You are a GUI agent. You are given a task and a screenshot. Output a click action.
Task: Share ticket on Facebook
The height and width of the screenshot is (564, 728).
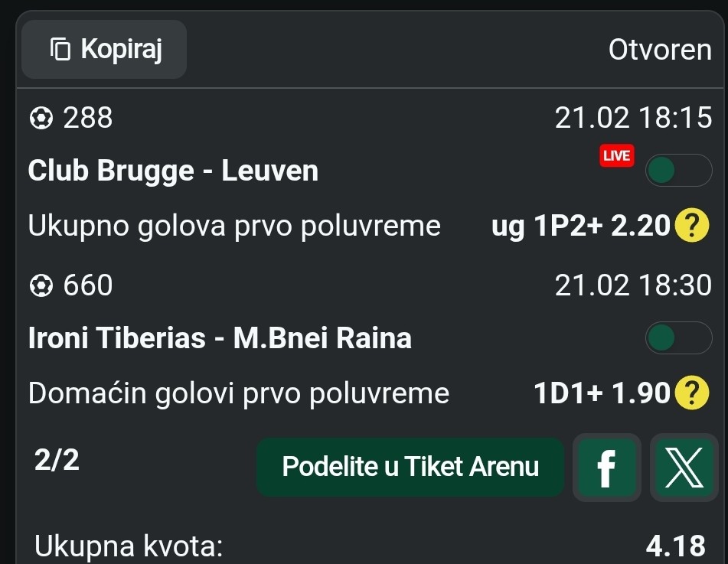(x=606, y=468)
